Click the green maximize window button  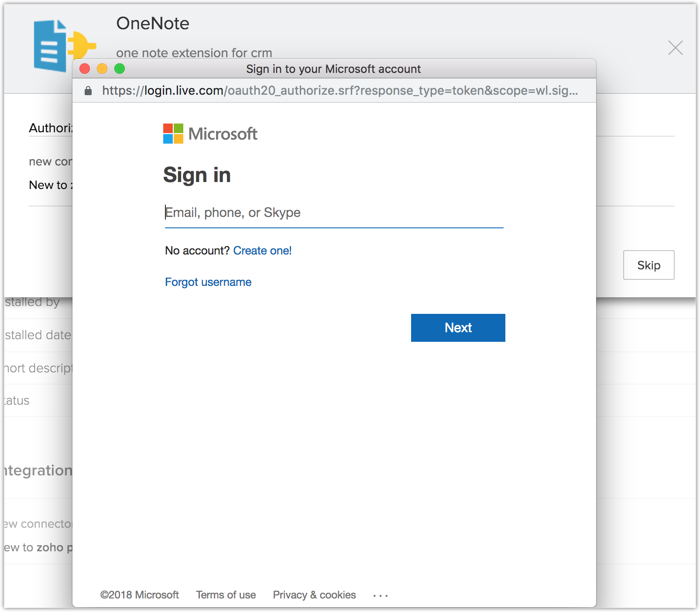pyautogui.click(x=120, y=69)
